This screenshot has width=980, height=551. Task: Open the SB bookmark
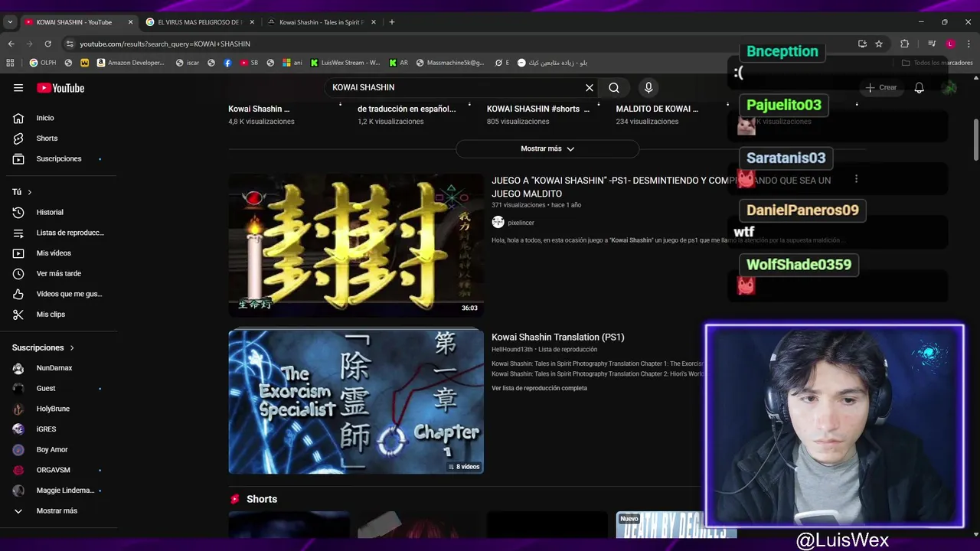[250, 63]
